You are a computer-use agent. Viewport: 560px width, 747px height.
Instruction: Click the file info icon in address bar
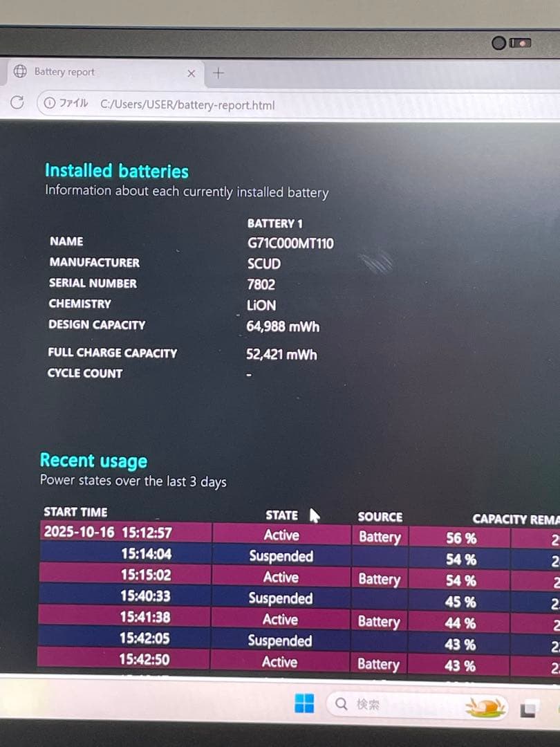(50, 104)
